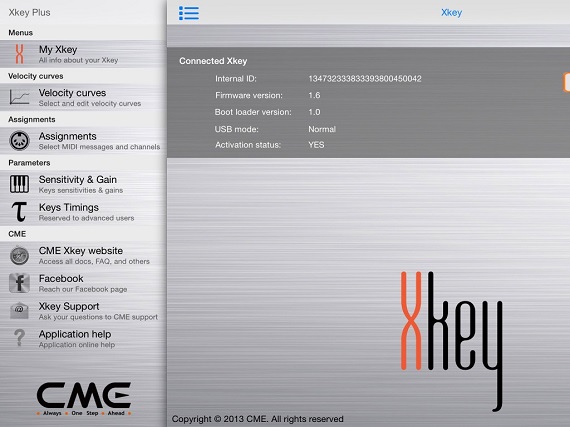
Task: Tap the piano keys Sensitivity icon
Action: pyautogui.click(x=20, y=184)
